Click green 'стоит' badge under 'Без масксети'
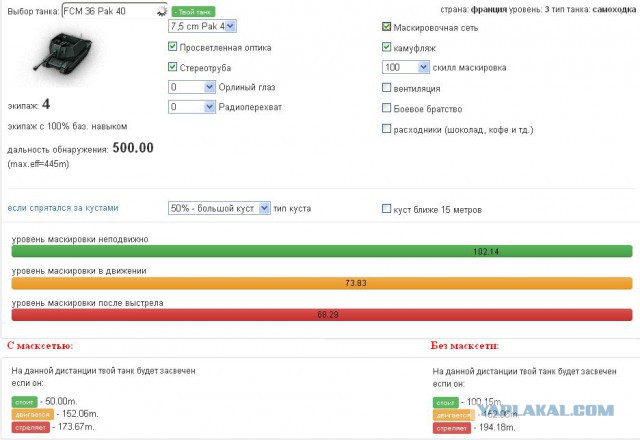The image size is (640, 440). tap(446, 402)
